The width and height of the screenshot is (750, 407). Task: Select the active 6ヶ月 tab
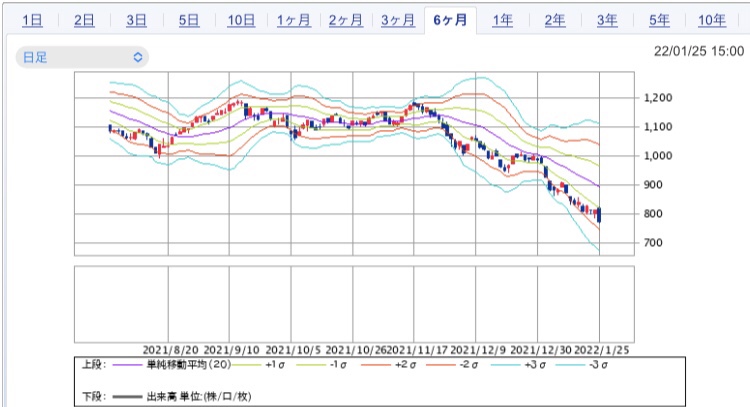450,20
